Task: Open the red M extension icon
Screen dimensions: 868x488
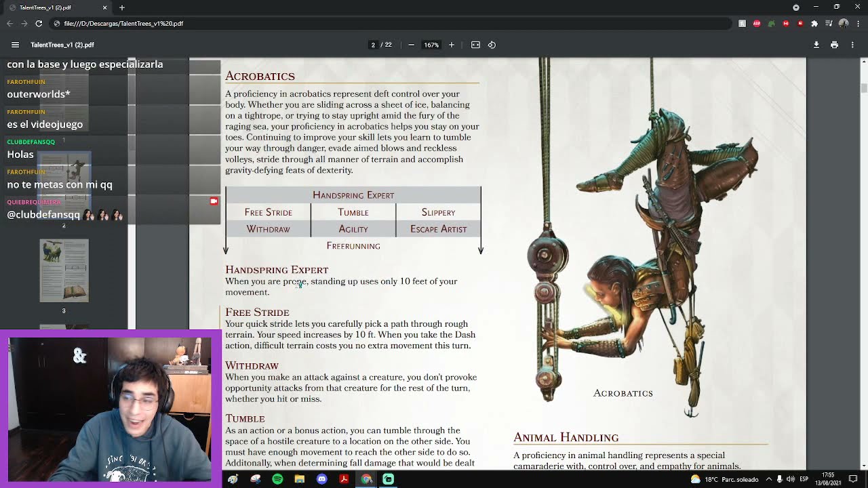Action: click(x=786, y=24)
